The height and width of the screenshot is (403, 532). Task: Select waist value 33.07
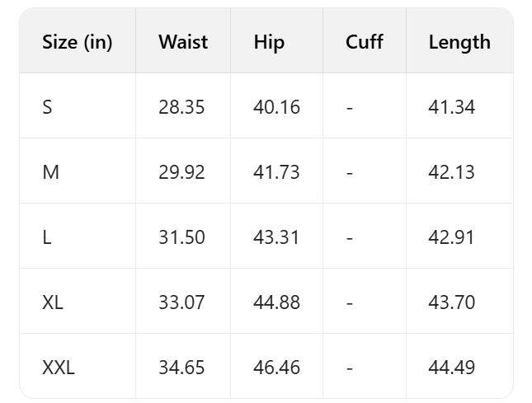[x=181, y=302]
